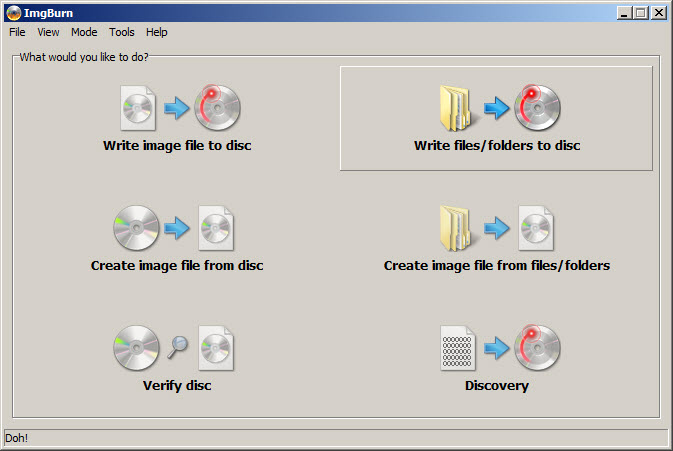Viewport: 673px width, 451px height.
Task: Click the burning disc icon in 'Write files/folders to disc'
Action: pos(537,107)
